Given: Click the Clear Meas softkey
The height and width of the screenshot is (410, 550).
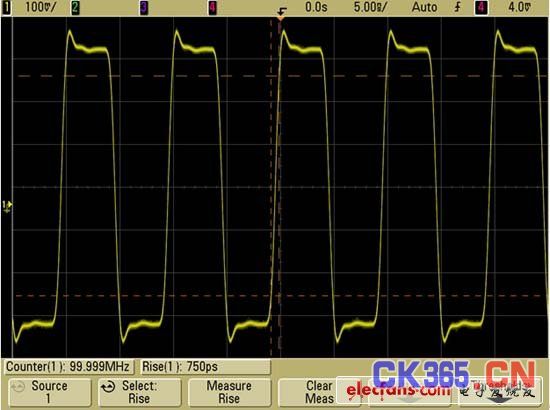Looking at the screenshot, I should (x=319, y=392).
